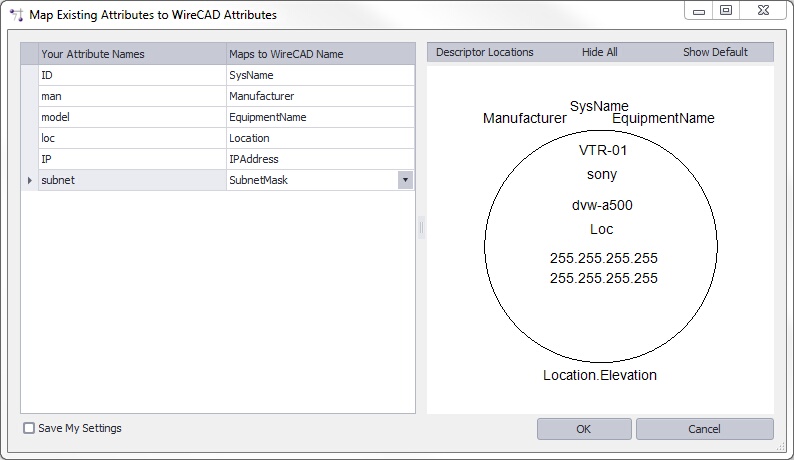This screenshot has height=460, width=794.
Task: Click the IPAddress mapping cell
Action: pos(320,159)
